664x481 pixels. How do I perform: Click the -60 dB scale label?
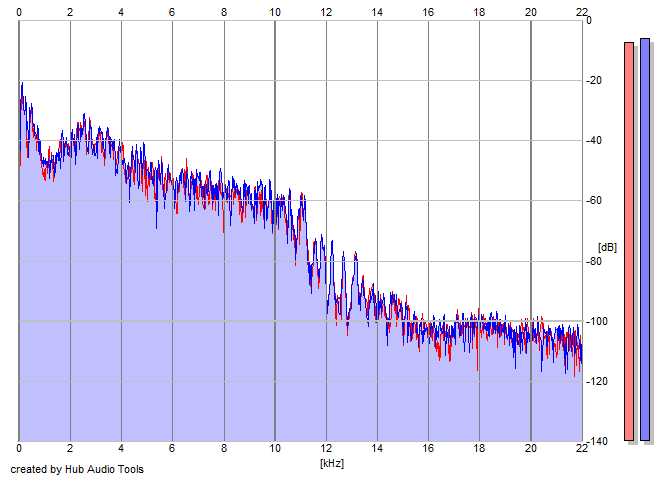pos(594,200)
